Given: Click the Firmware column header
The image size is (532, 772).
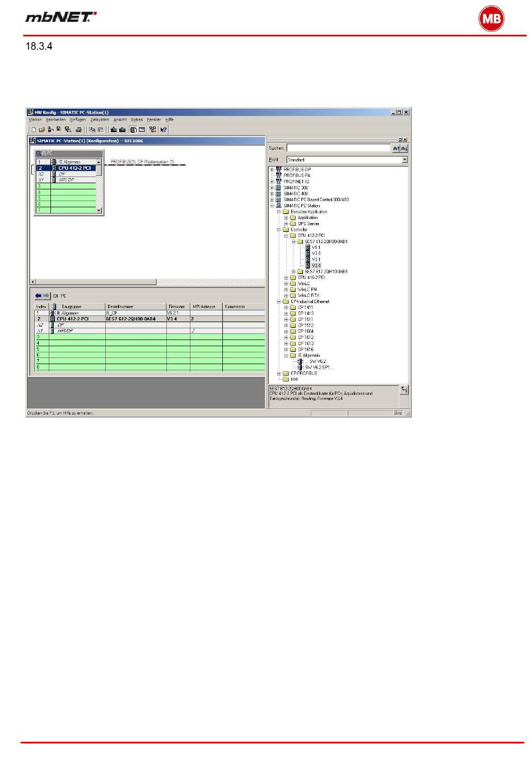Looking at the screenshot, I should (178, 306).
